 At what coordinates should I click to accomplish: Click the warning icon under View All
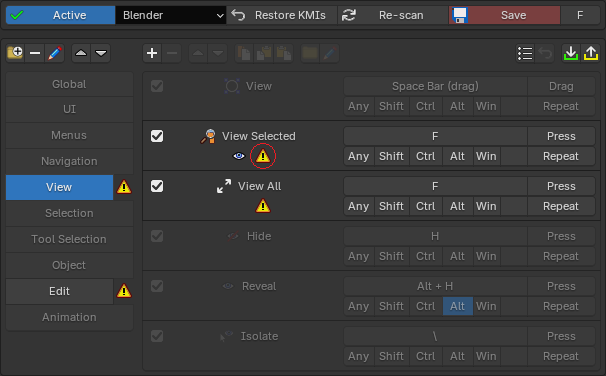263,206
